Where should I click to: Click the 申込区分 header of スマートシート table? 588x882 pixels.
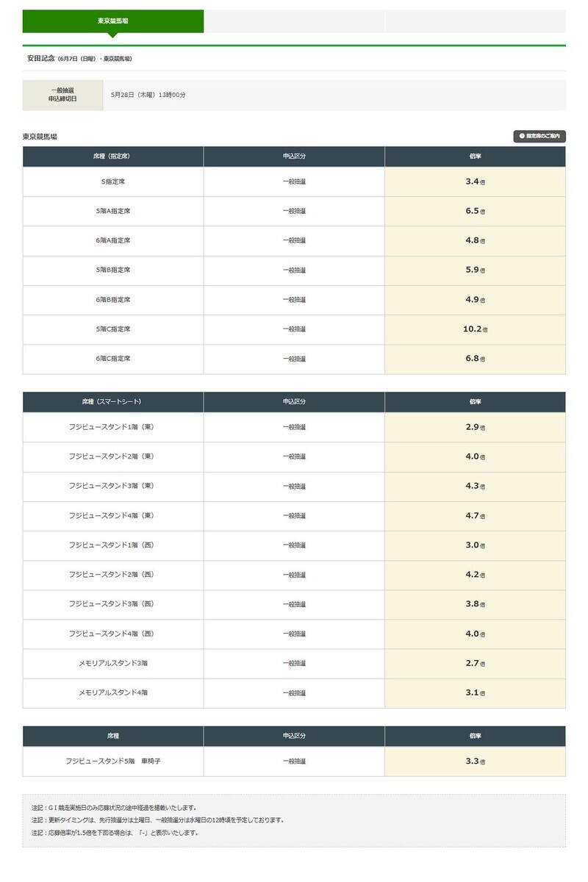tap(294, 402)
